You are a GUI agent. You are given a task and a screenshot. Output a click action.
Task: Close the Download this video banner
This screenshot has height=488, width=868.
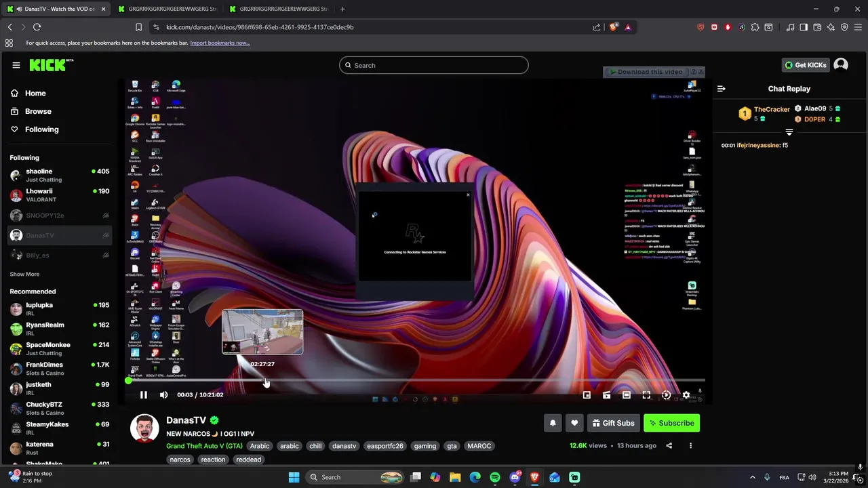click(701, 71)
